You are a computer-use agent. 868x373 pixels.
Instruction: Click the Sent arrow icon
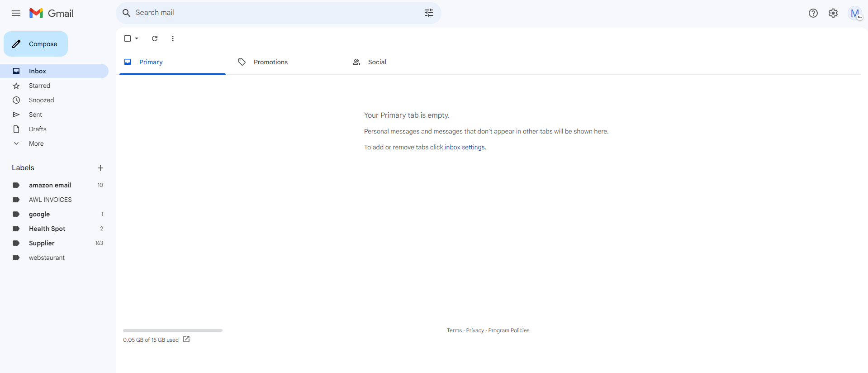click(x=16, y=115)
